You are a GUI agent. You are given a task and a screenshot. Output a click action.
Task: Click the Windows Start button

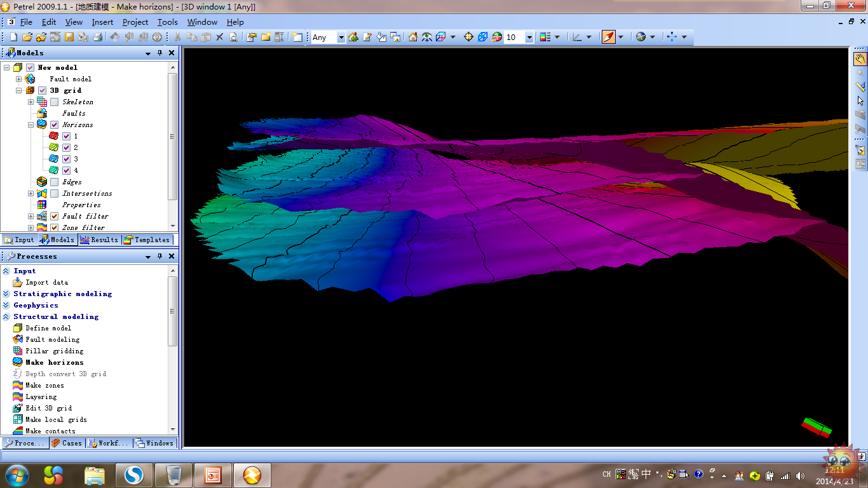[x=16, y=475]
